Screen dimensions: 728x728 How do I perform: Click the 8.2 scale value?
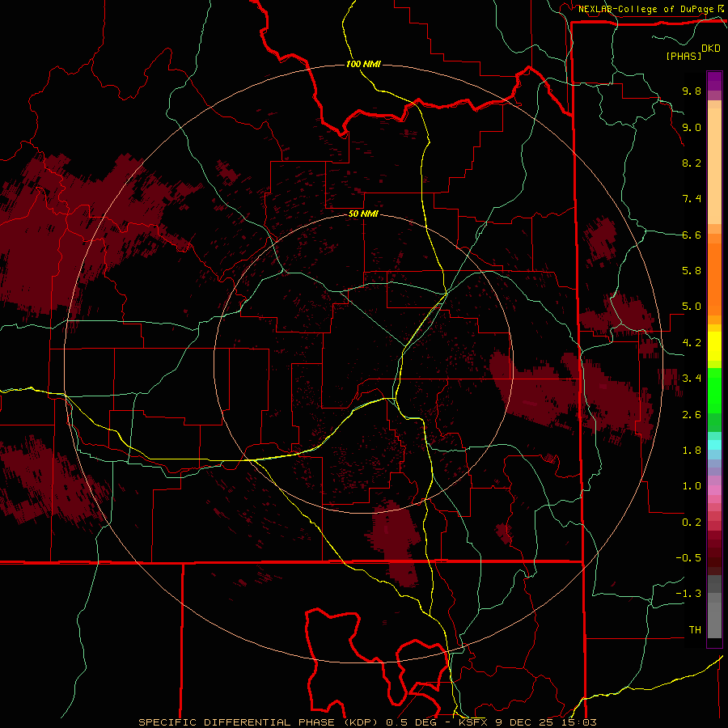(692, 163)
